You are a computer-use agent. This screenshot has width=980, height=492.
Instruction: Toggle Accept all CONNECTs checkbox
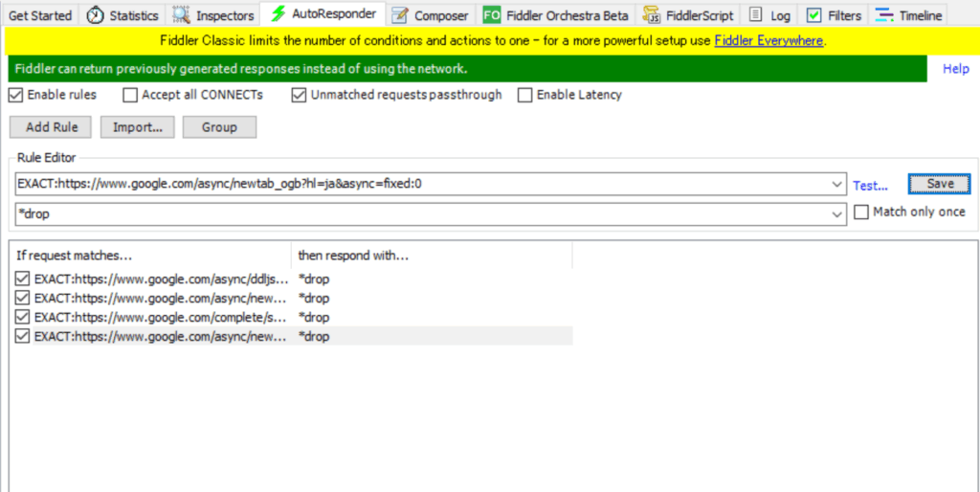[130, 95]
